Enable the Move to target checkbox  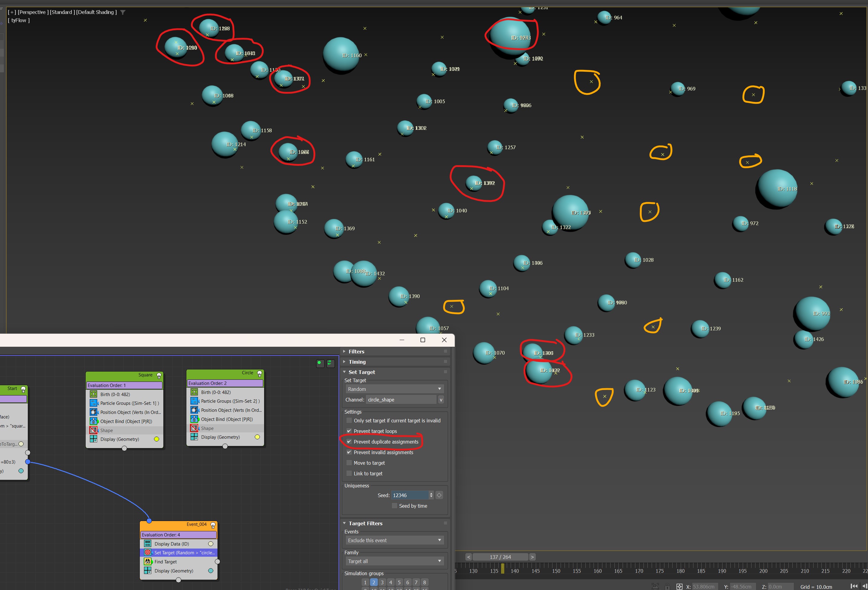(349, 463)
